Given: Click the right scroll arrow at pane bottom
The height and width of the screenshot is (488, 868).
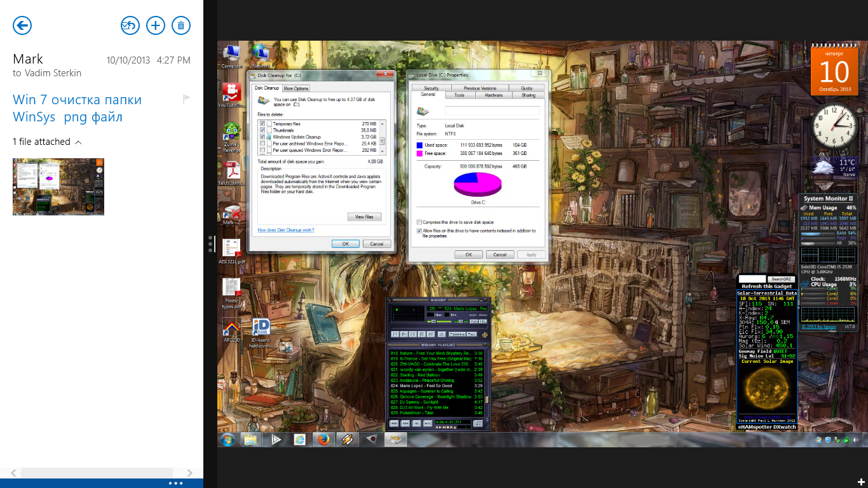Looking at the screenshot, I should (x=189, y=473).
